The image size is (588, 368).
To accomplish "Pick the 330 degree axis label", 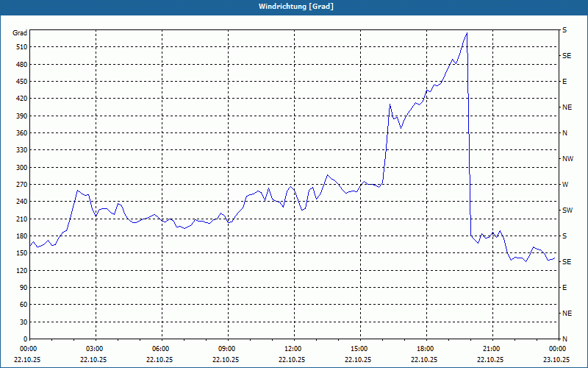I will click(21, 150).
